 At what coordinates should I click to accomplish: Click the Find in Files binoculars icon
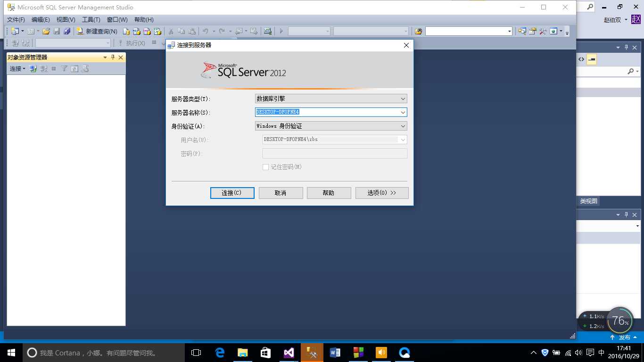(x=418, y=31)
